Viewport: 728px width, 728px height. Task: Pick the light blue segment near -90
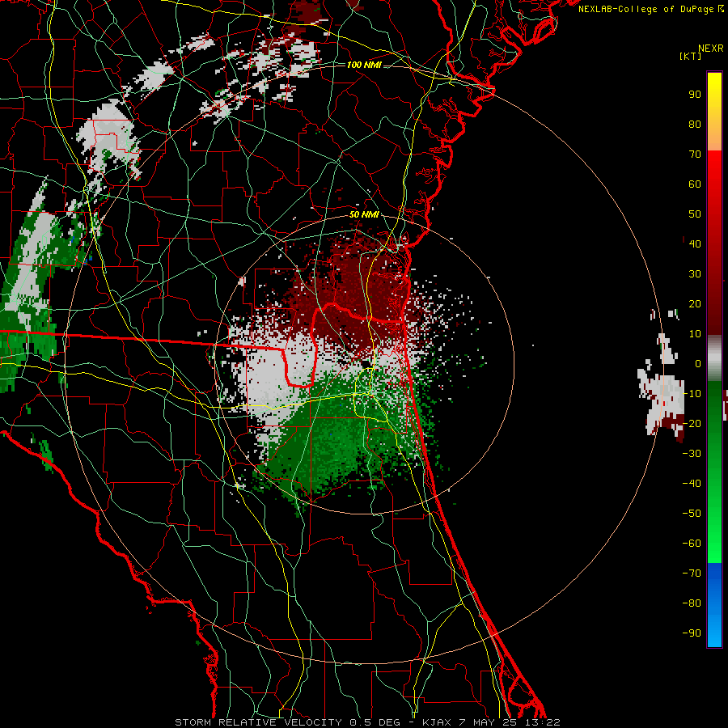click(x=714, y=632)
